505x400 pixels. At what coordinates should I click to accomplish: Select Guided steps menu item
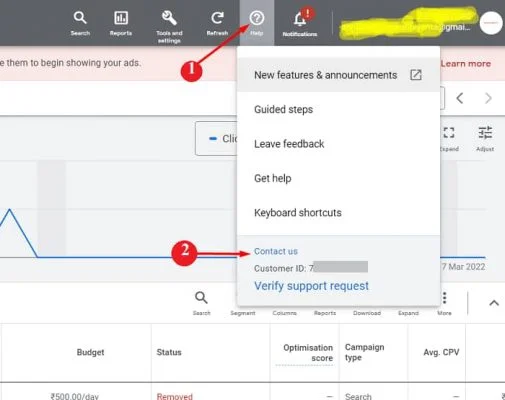tap(338, 109)
